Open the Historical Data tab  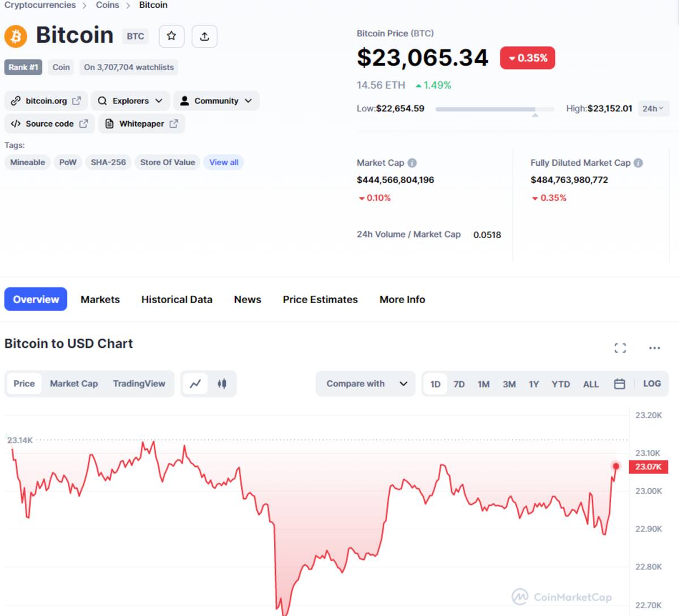click(177, 299)
